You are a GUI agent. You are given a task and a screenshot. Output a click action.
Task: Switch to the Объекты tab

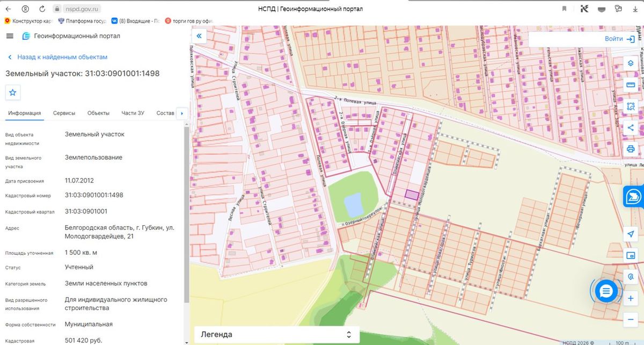(x=98, y=113)
